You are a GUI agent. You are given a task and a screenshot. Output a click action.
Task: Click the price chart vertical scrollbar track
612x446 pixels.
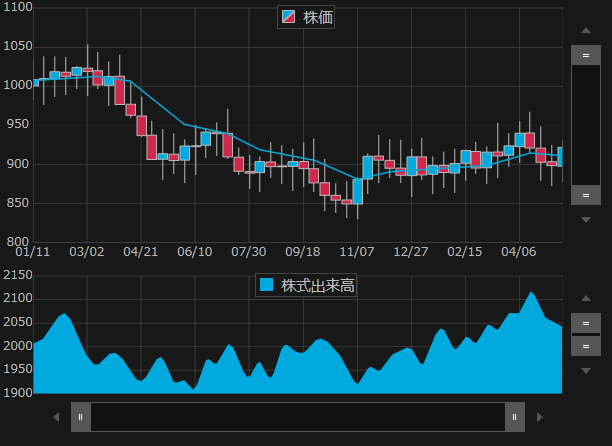(x=586, y=125)
